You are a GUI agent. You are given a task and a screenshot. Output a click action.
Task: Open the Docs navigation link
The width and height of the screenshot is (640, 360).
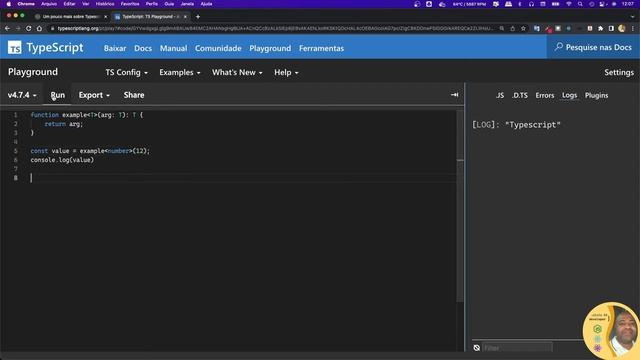click(x=143, y=48)
